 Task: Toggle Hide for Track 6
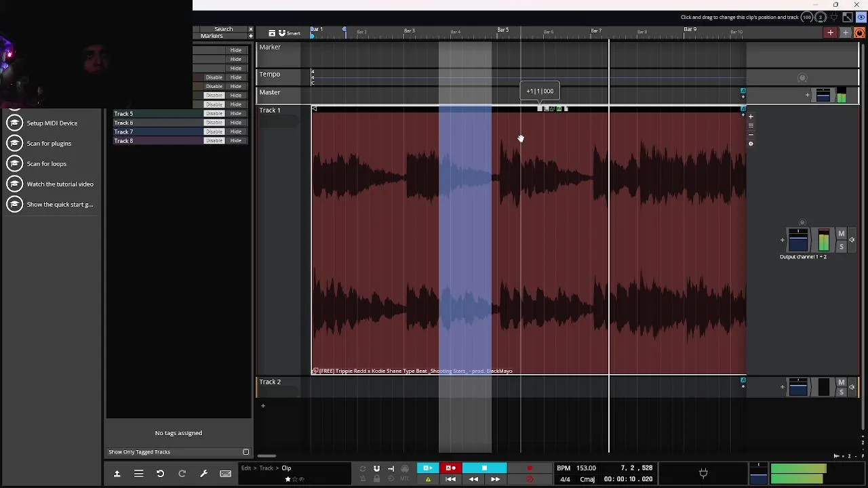(x=236, y=123)
